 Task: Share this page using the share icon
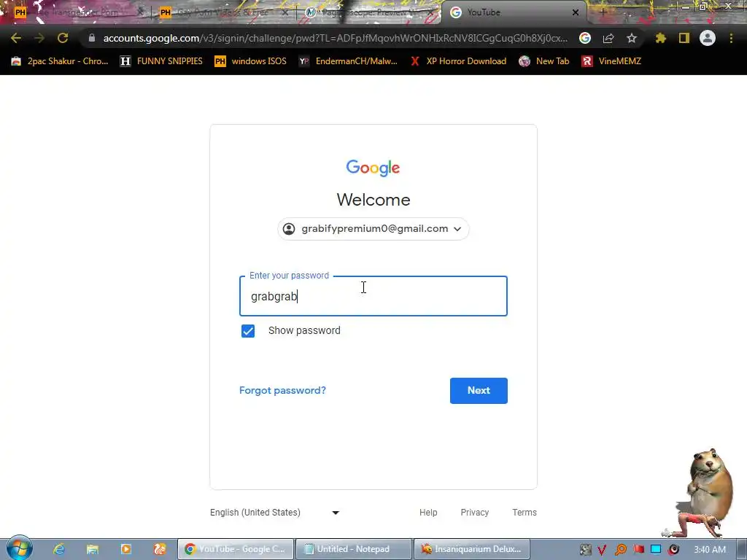[608, 38]
